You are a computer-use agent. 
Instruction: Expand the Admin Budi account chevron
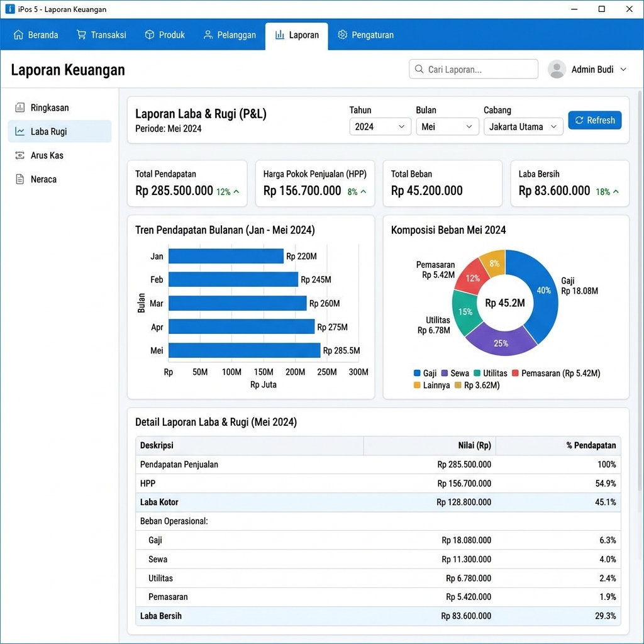(623, 69)
